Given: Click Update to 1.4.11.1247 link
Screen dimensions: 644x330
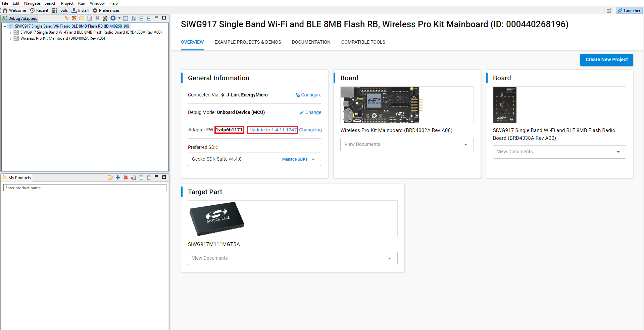Looking at the screenshot, I should coord(273,130).
